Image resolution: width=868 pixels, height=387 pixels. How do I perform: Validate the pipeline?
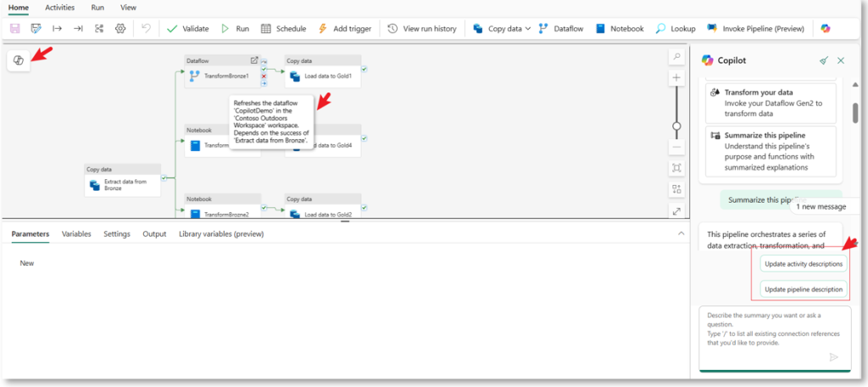[x=187, y=28]
